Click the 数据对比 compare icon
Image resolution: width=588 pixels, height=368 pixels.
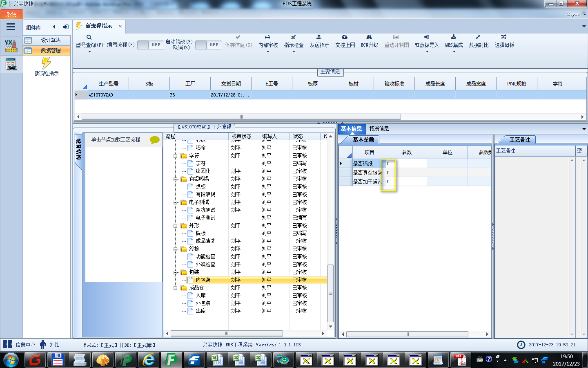tap(478, 37)
